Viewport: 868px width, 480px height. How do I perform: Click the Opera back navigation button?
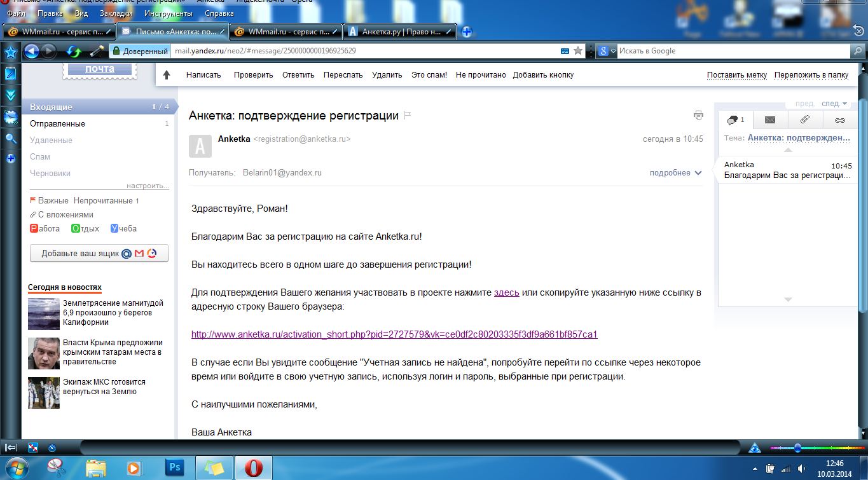tap(32, 51)
